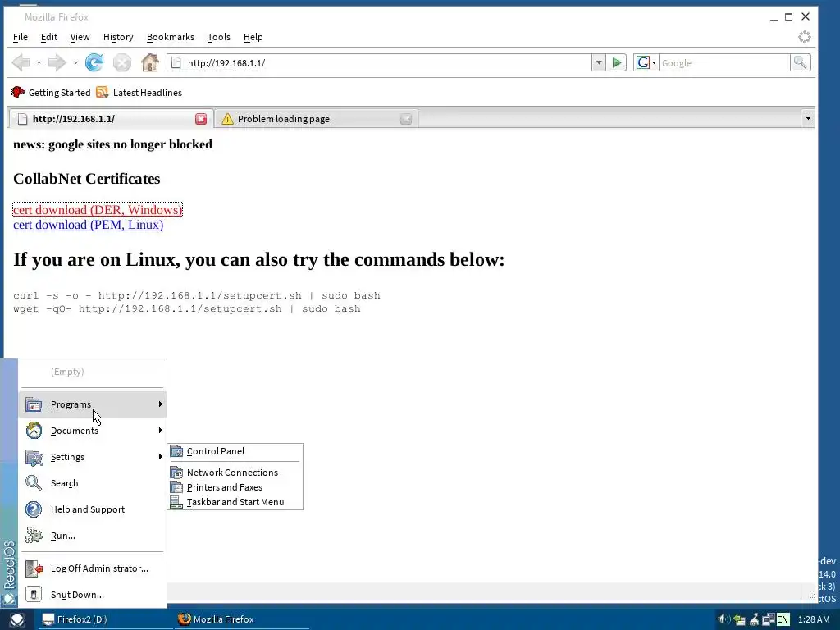Click the Printers and Faxes icon

[176, 487]
